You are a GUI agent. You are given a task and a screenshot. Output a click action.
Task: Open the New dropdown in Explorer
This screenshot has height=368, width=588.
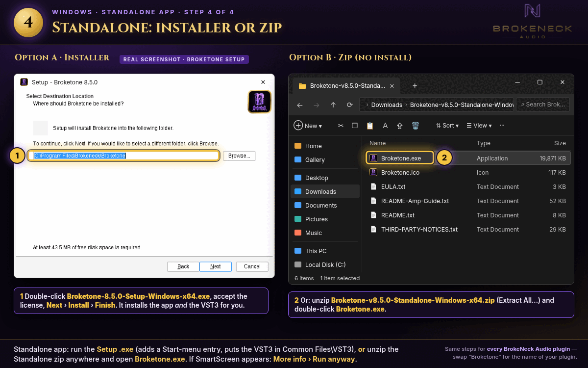tap(308, 126)
